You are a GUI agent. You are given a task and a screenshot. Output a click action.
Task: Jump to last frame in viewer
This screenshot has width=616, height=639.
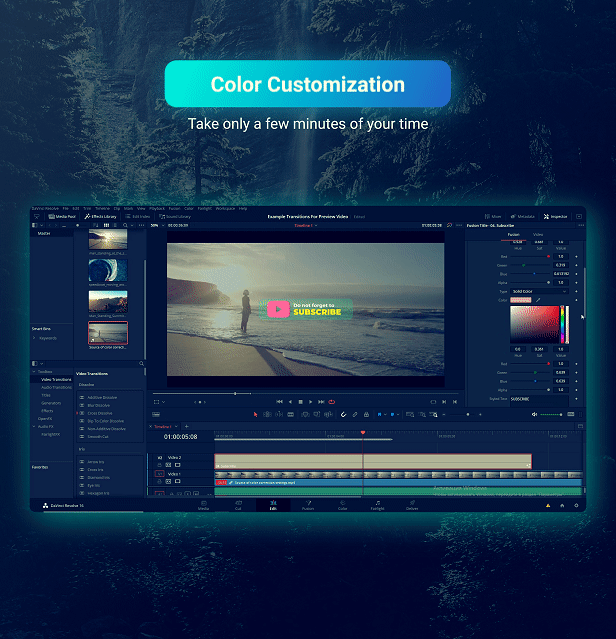(321, 402)
